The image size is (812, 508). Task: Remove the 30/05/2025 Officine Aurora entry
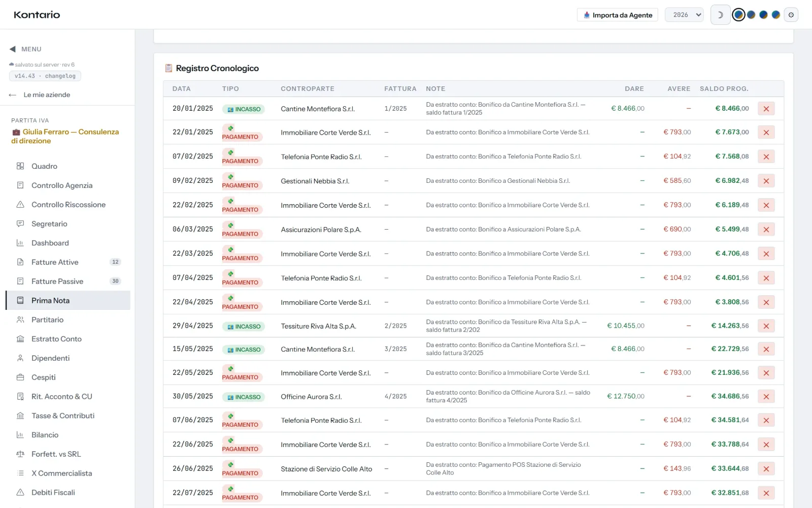point(766,397)
